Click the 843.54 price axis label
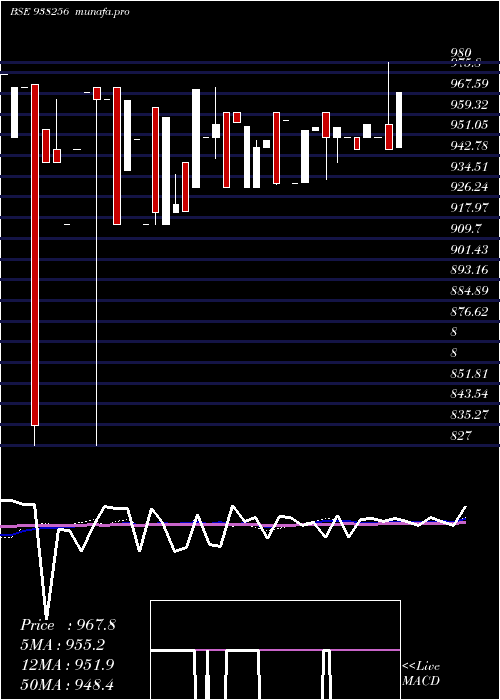Image resolution: width=500 pixels, height=700 pixels. tap(469, 394)
